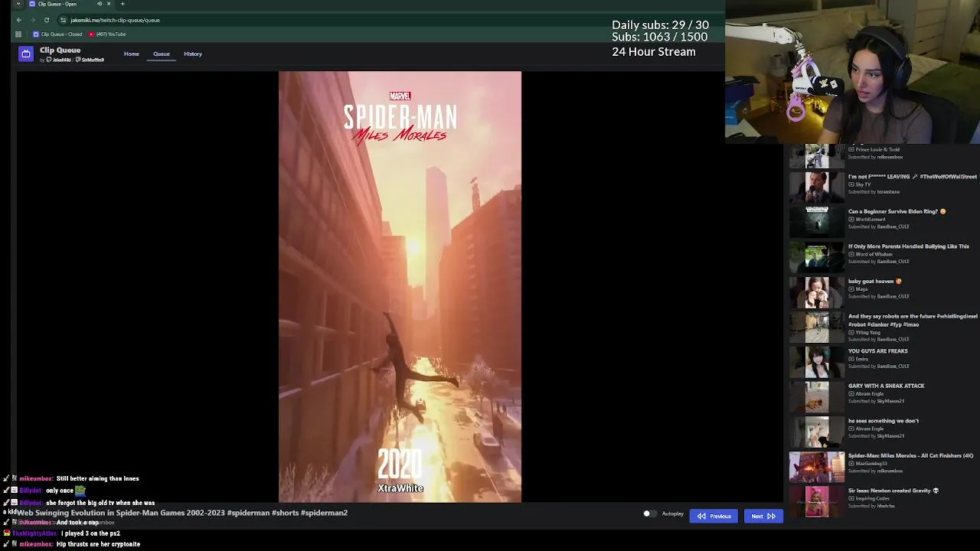Click 'Hip thrusts are her cryptonite' chat message

tap(98, 544)
